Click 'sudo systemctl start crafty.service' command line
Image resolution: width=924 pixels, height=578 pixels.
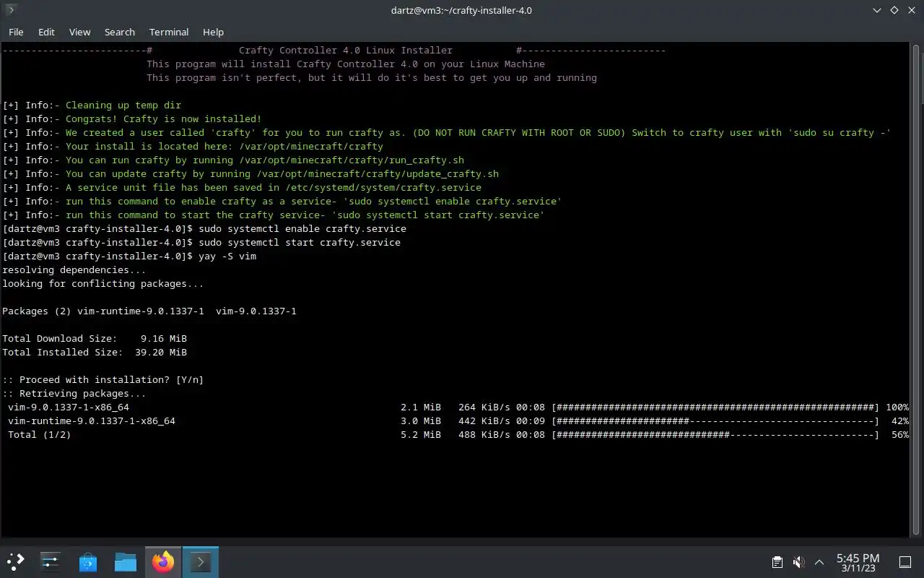(300, 242)
